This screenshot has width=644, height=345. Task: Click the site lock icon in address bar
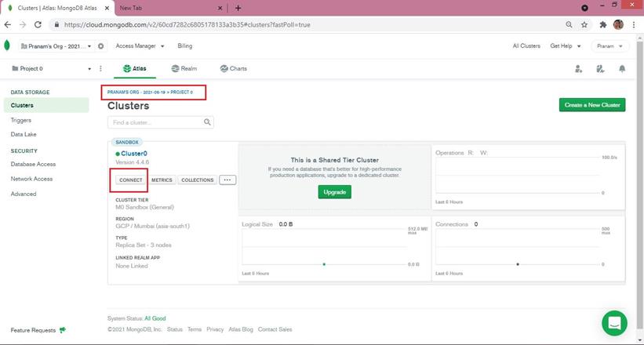pos(56,24)
